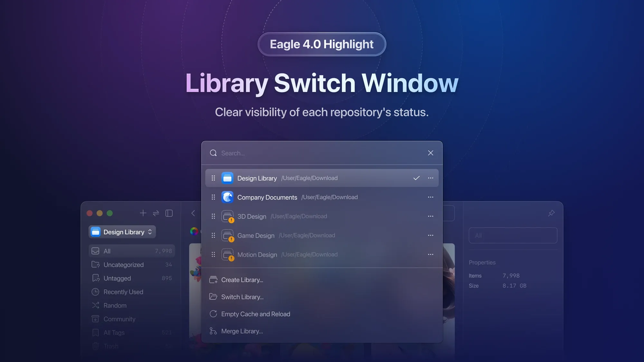
Task: Click the 8.17 GB size value
Action: 514,286
